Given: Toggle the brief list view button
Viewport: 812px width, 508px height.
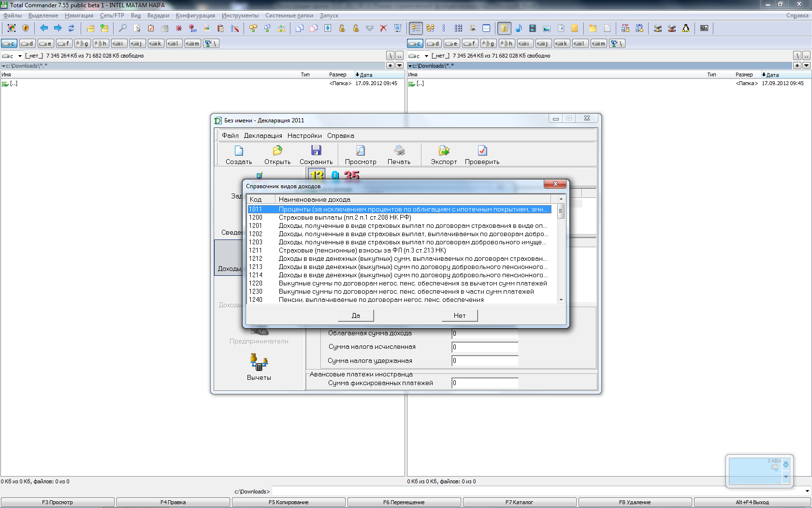Looking at the screenshot, I should point(416,28).
